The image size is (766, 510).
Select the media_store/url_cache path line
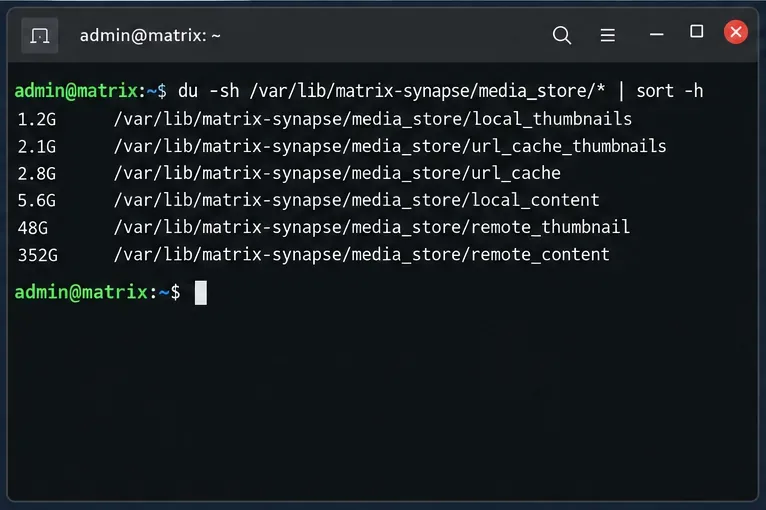(337, 173)
